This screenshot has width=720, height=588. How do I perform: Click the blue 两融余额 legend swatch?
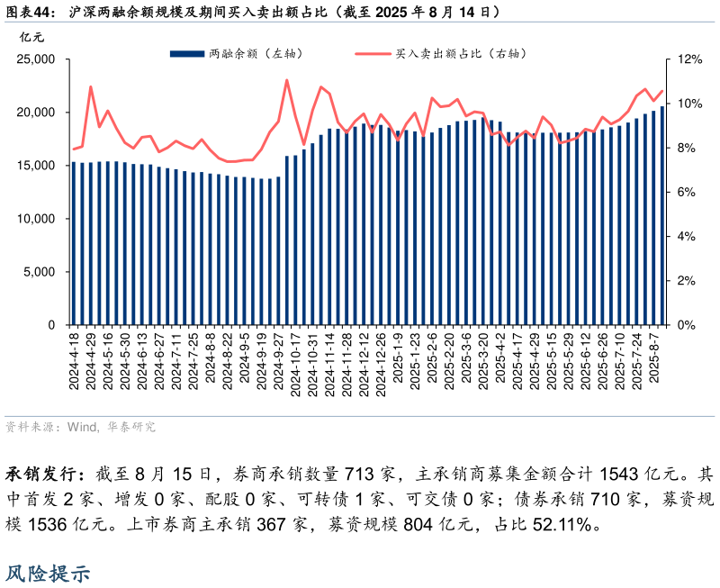tap(186, 54)
